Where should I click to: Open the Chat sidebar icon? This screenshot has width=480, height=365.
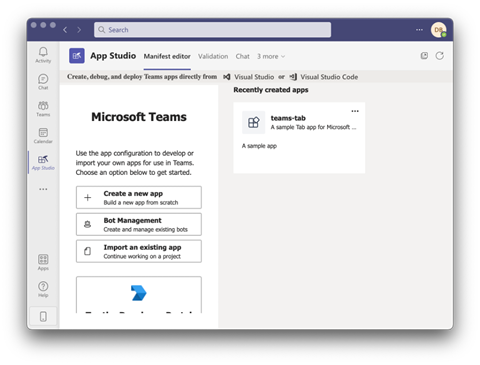43,82
